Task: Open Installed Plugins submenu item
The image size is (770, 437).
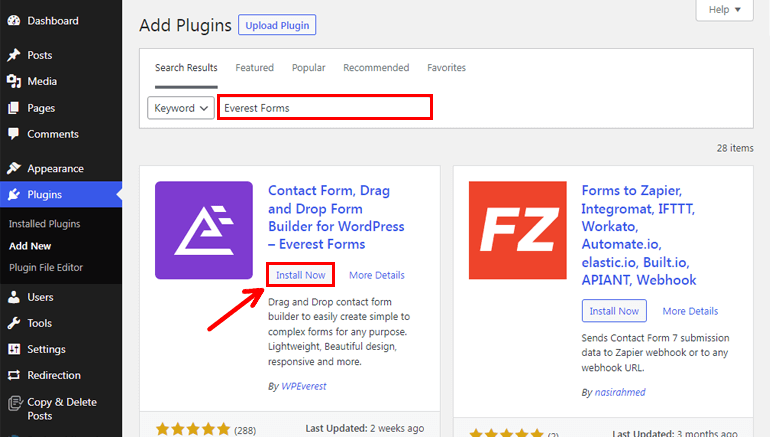Action: click(x=44, y=224)
